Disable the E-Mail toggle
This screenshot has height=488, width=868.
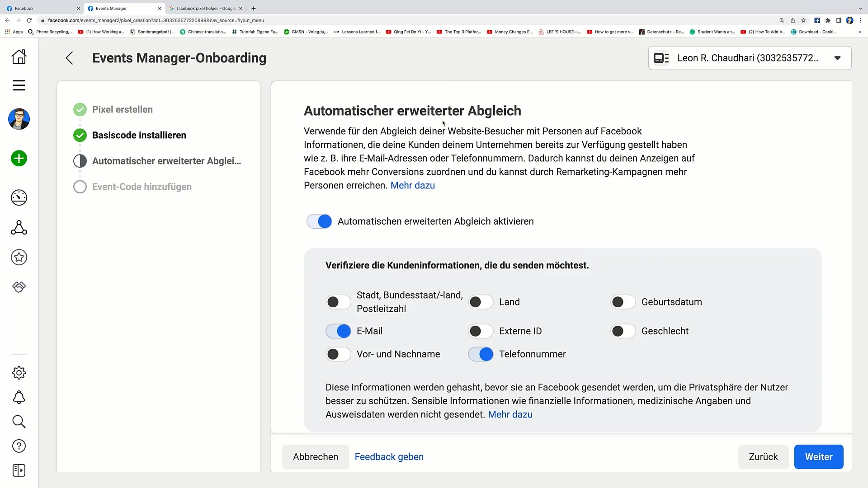tap(338, 331)
